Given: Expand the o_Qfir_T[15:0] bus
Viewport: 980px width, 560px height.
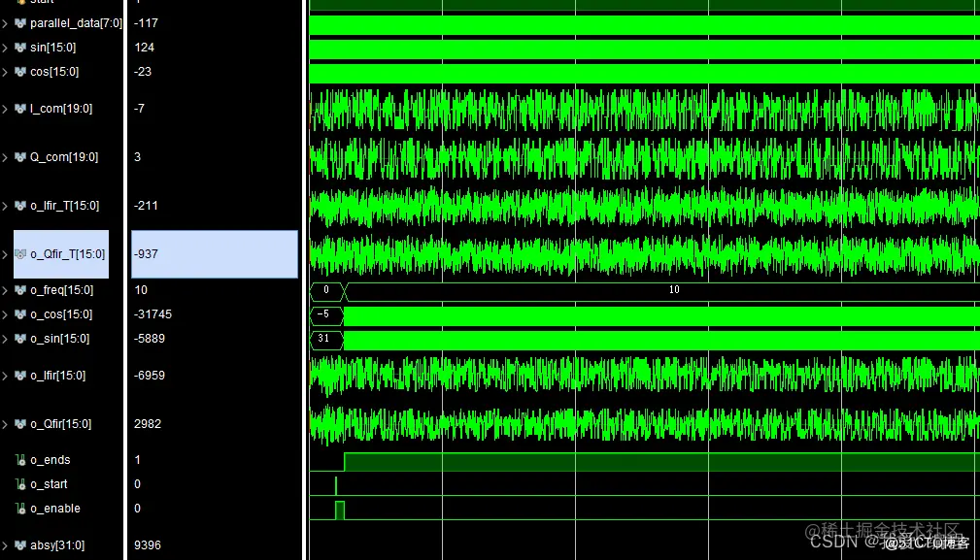Looking at the screenshot, I should coord(5,254).
